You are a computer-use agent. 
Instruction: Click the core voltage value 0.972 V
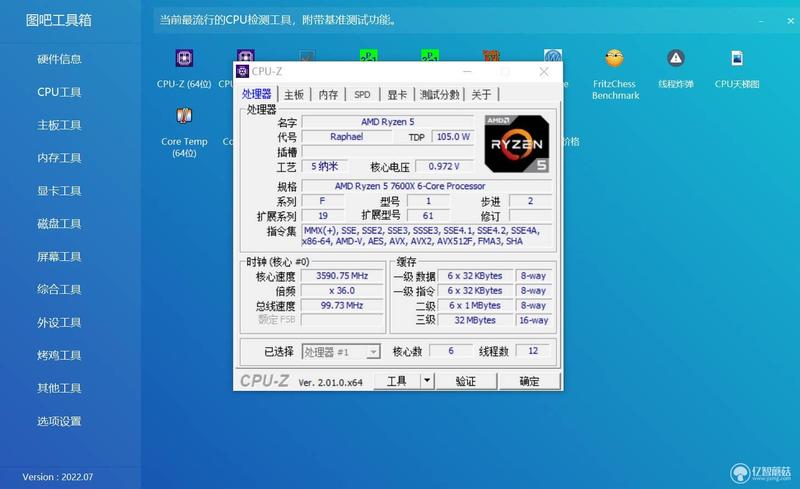click(x=444, y=166)
